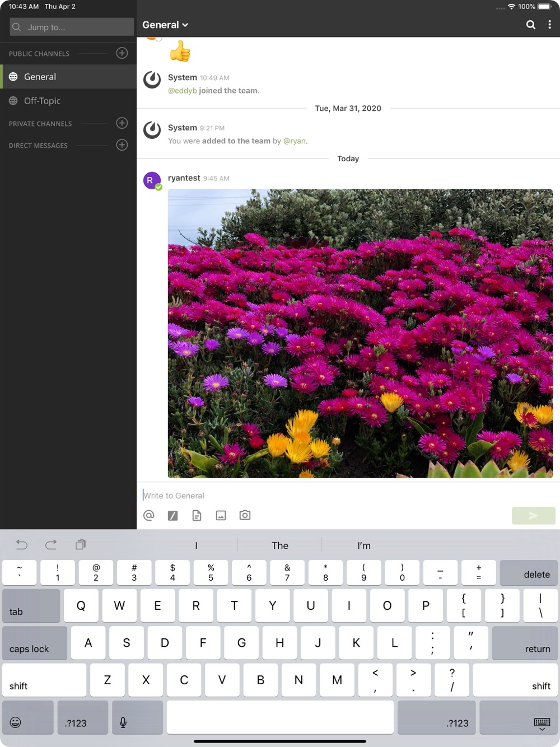Tap the ryantest username

pos(184,178)
